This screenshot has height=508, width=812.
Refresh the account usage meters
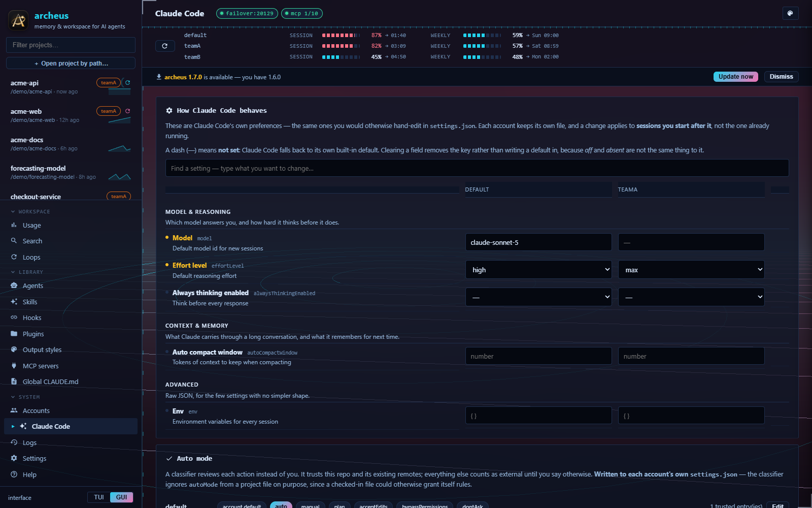point(164,46)
